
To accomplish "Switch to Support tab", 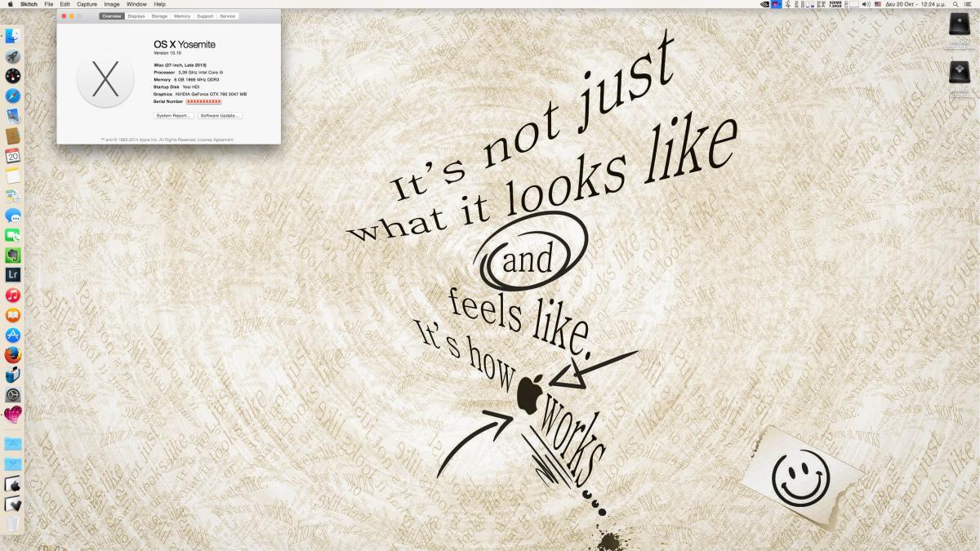I will point(205,16).
